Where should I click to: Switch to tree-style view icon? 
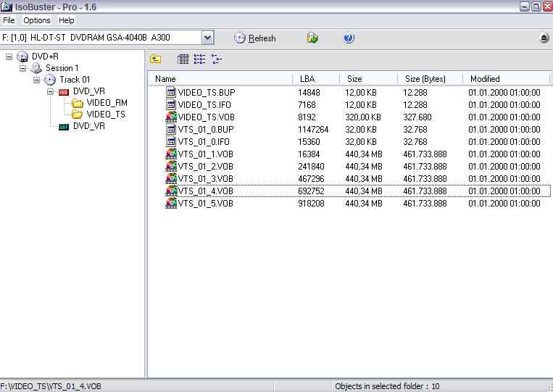point(216,59)
